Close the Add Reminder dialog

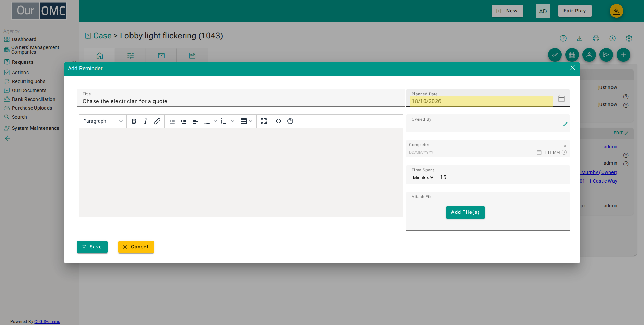[x=573, y=68]
